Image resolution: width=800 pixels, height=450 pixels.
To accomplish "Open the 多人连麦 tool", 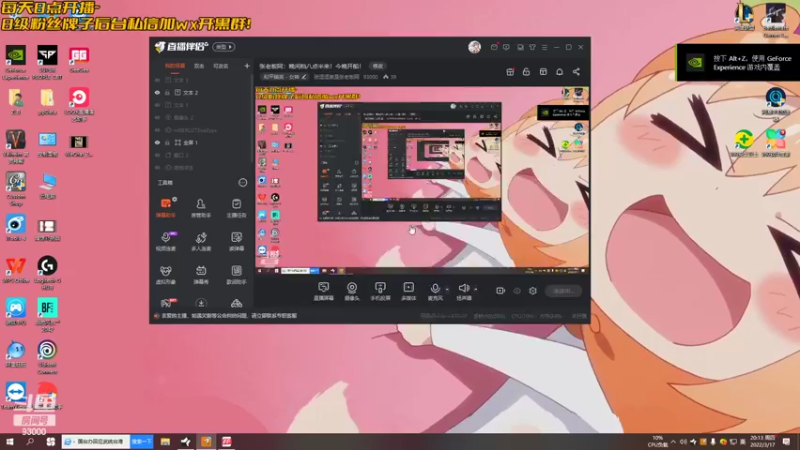I will tap(201, 240).
